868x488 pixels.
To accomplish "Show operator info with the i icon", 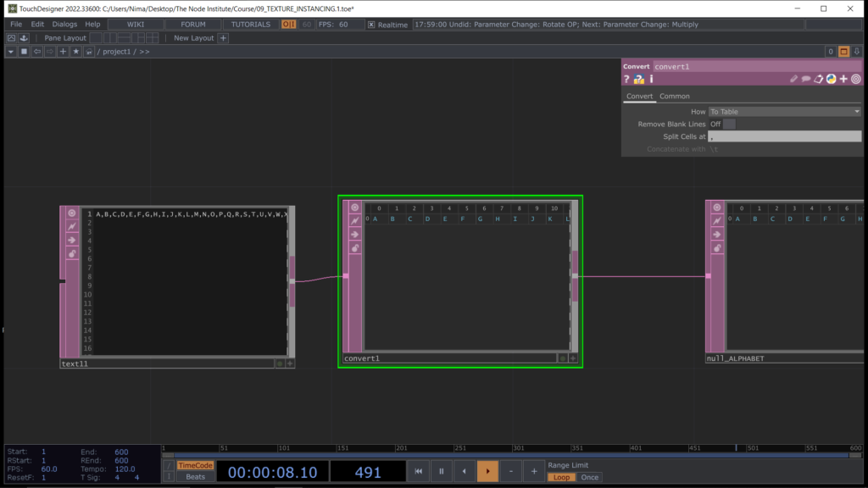I will (x=652, y=79).
